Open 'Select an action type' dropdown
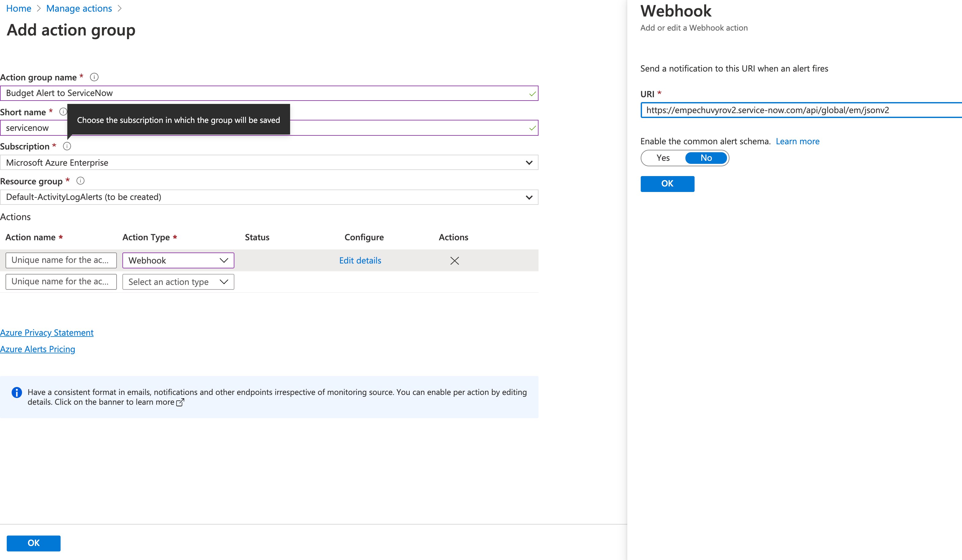 tap(178, 282)
